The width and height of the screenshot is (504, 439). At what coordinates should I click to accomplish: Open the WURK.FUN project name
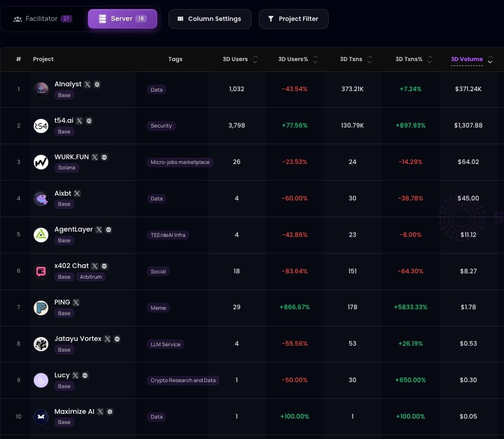point(71,157)
